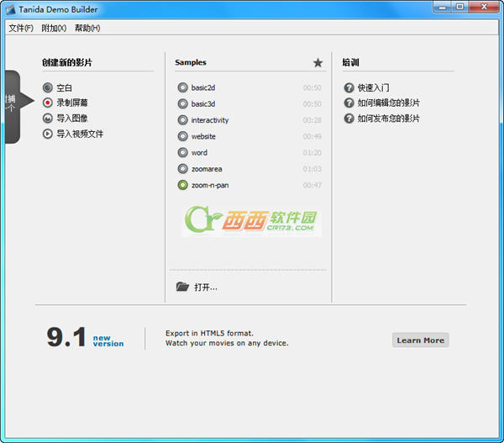The height and width of the screenshot is (443, 504).
Task: Open the zoom-n-pan sample name
Action: 210,185
